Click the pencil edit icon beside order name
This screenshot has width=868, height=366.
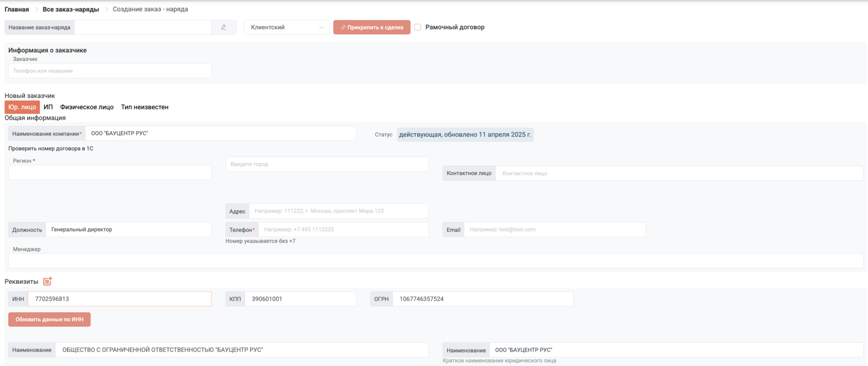point(224,27)
